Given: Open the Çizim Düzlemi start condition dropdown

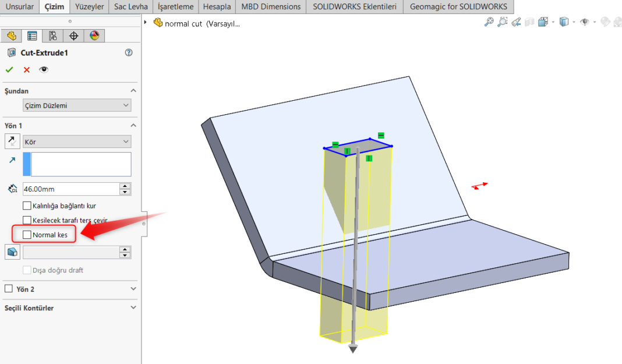Looking at the screenshot, I should (77, 105).
